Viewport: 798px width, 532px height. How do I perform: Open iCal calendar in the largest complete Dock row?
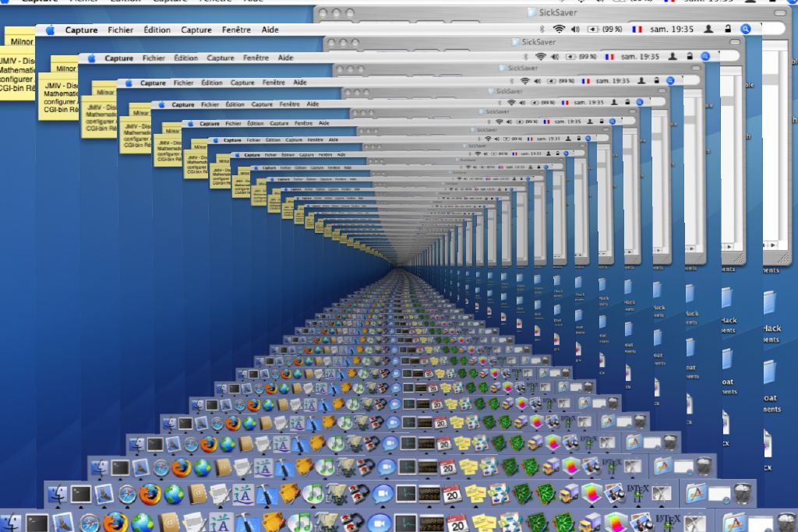point(452,494)
